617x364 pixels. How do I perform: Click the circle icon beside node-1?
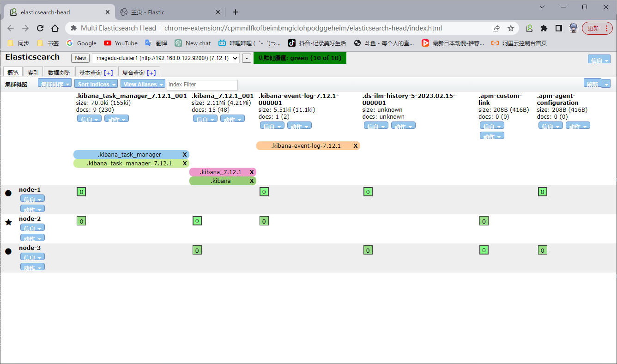[8, 193]
